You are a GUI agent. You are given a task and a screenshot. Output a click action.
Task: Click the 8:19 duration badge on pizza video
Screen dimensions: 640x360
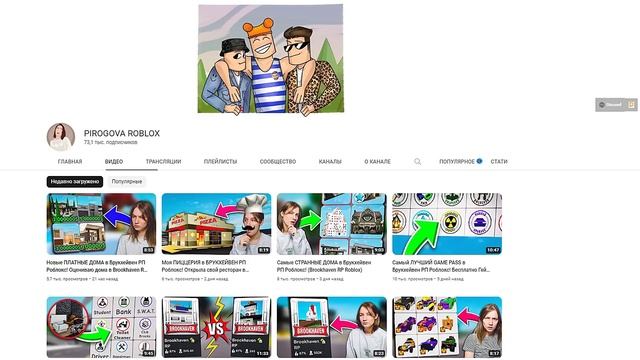pyautogui.click(x=264, y=250)
